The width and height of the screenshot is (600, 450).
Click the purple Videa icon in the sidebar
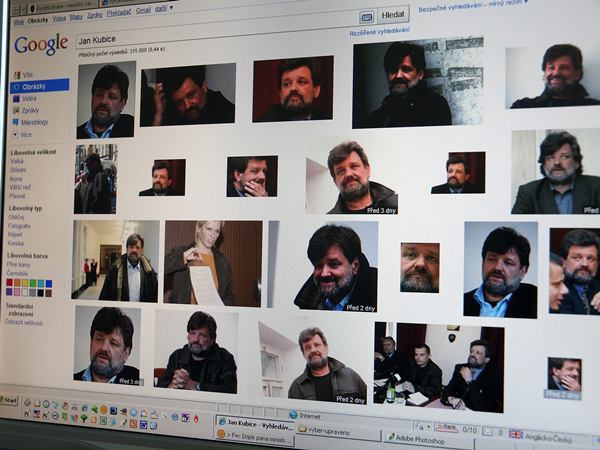click(x=16, y=99)
